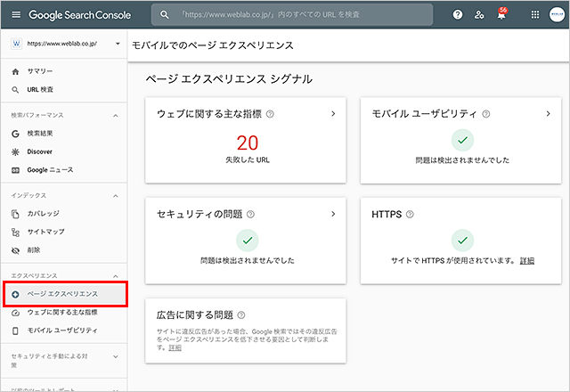
Task: Collapse the エクスペリエンス section
Action: click(116, 276)
